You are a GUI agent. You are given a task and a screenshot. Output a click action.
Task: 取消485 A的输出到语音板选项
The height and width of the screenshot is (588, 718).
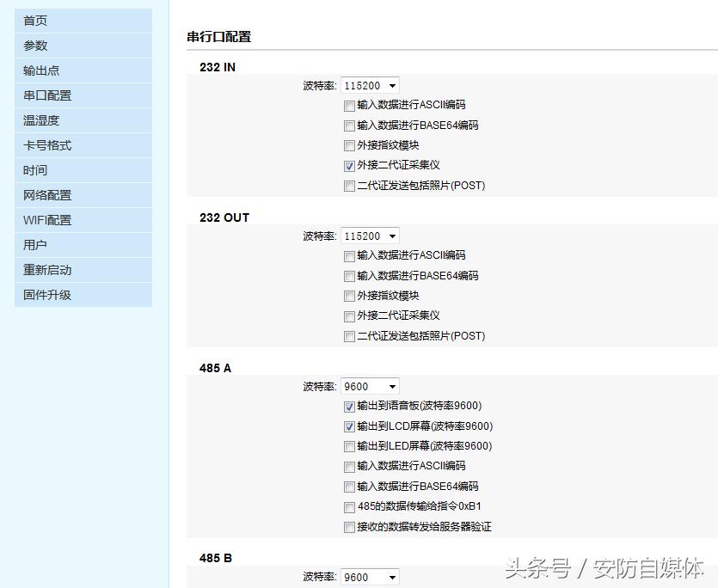(x=349, y=406)
